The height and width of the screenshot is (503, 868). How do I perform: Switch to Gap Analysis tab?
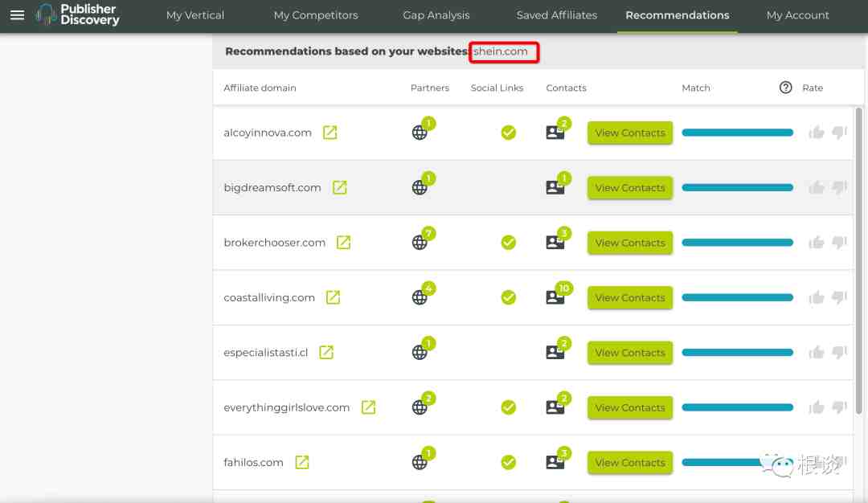[436, 15]
